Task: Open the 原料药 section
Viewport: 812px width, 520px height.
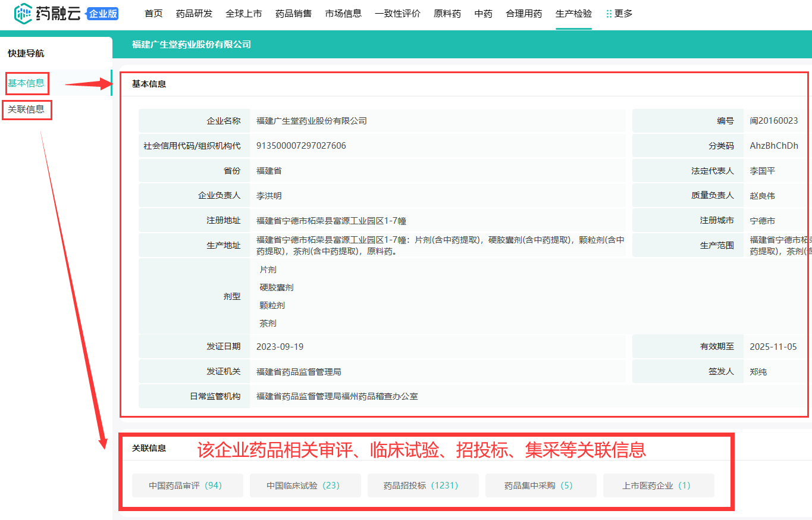Action: [447, 14]
